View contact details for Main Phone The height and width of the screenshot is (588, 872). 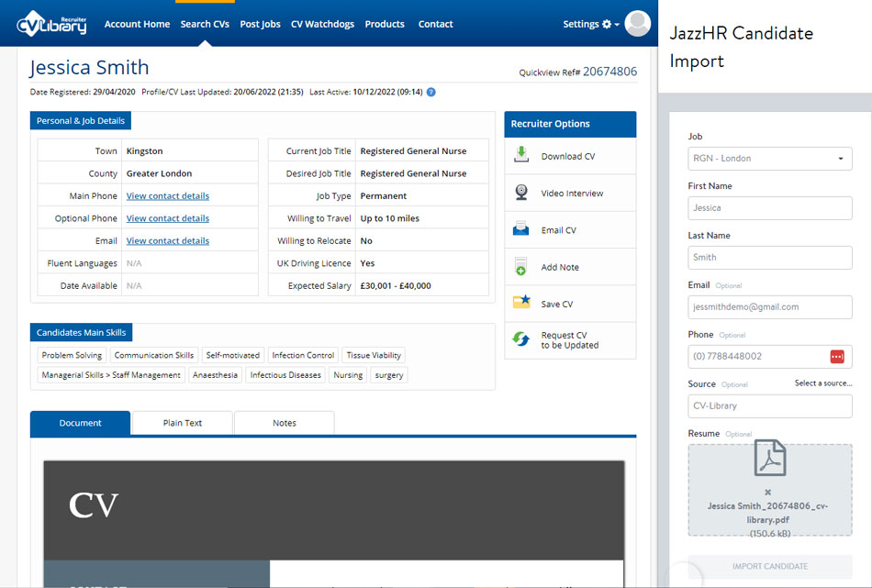(168, 195)
